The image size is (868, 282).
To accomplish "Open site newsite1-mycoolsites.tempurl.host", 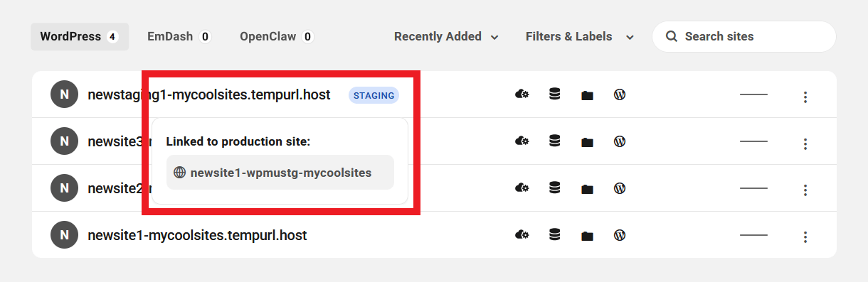I will [x=197, y=235].
